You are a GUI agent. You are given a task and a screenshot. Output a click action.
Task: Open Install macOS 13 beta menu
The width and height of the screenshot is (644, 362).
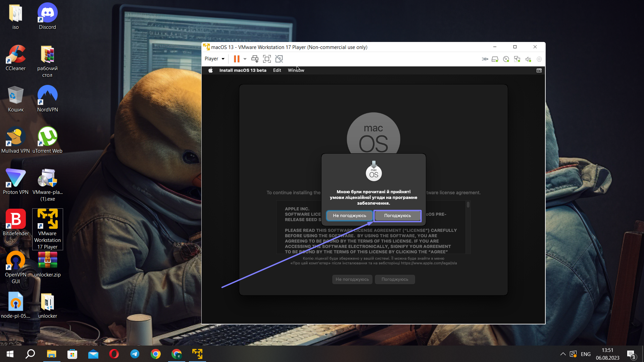[243, 70]
